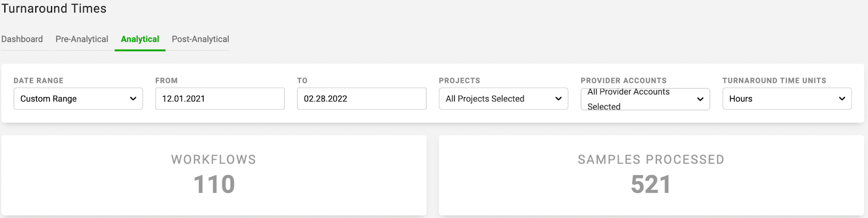Click the Turnaround Times page heading
Screen dimensions: 868x218
(x=54, y=9)
